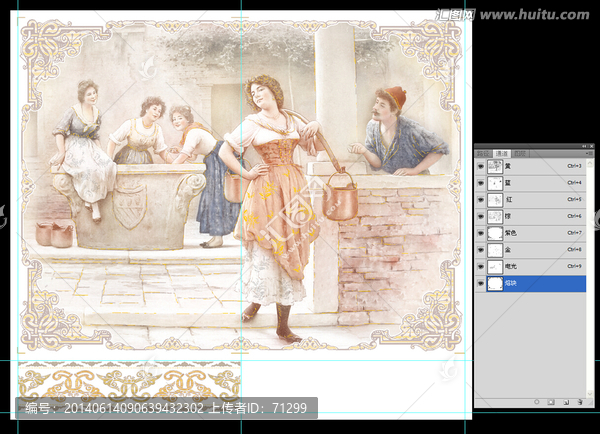
Task: Select the 棕 channel thumbnail
Action: (495, 217)
